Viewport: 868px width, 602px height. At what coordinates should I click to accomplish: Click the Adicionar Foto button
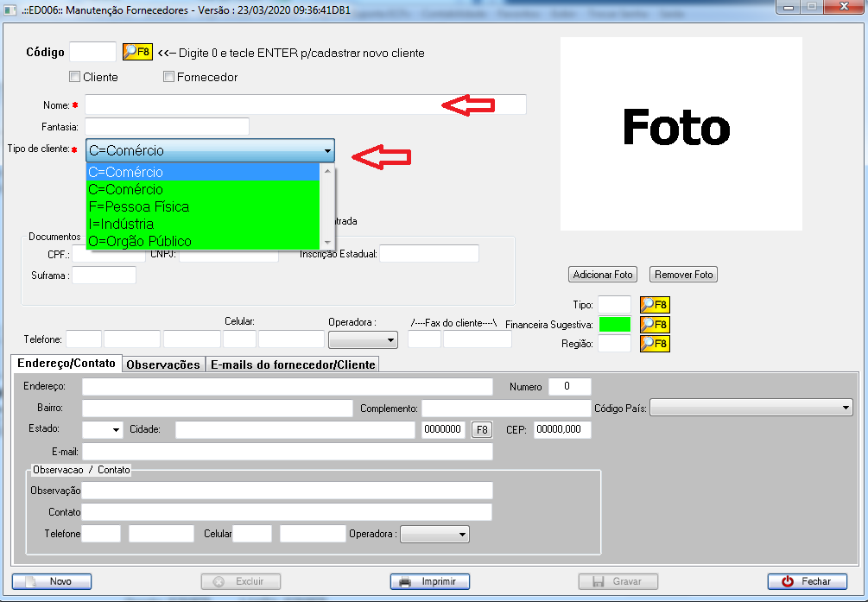pyautogui.click(x=603, y=275)
